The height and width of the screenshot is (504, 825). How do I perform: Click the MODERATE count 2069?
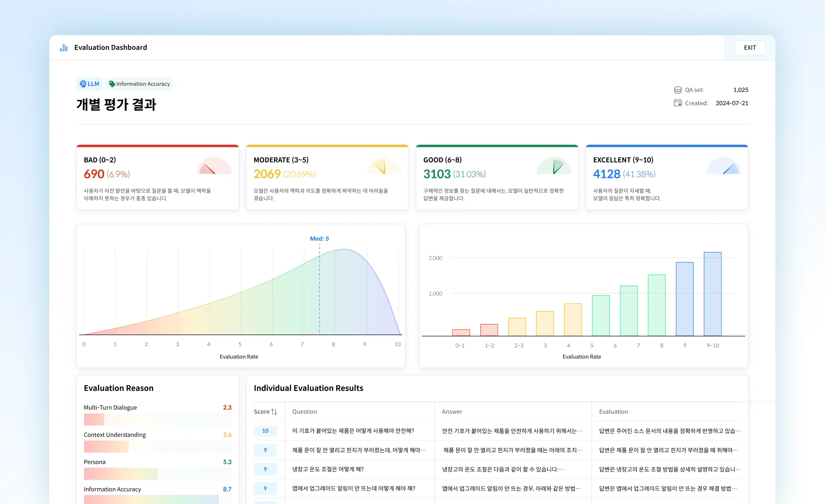point(267,174)
